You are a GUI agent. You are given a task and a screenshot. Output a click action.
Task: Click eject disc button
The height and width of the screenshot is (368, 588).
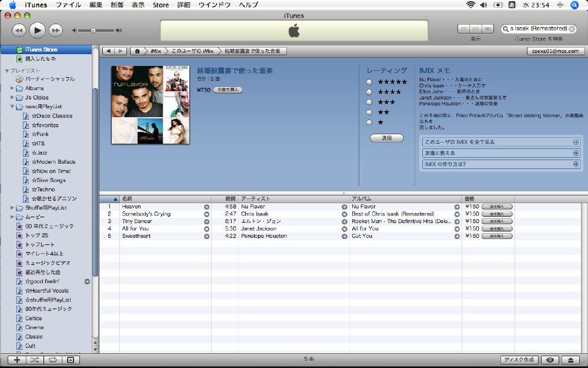(x=570, y=360)
